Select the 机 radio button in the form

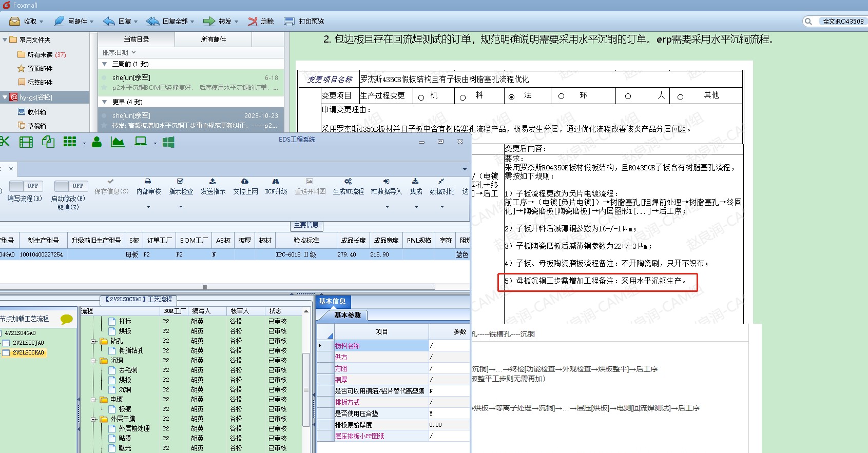[x=421, y=97]
